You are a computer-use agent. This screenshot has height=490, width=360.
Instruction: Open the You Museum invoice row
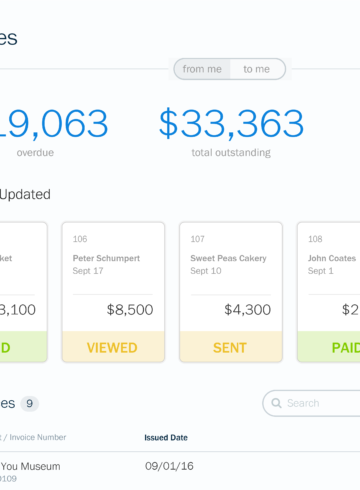(180, 471)
